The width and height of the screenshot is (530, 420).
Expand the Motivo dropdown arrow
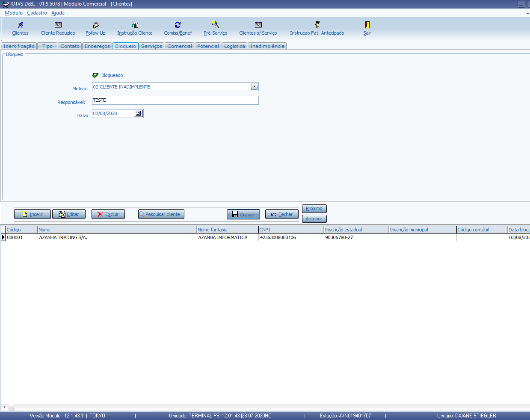point(254,87)
